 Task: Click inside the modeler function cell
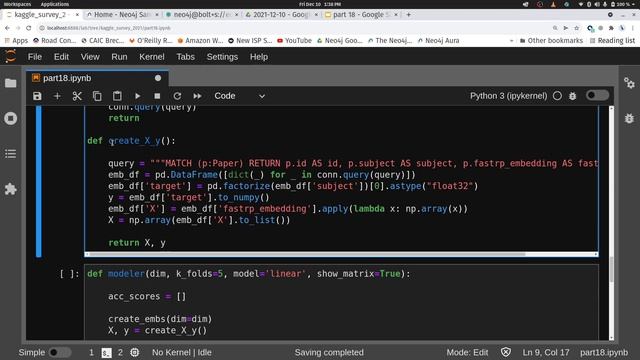[x=341, y=302]
